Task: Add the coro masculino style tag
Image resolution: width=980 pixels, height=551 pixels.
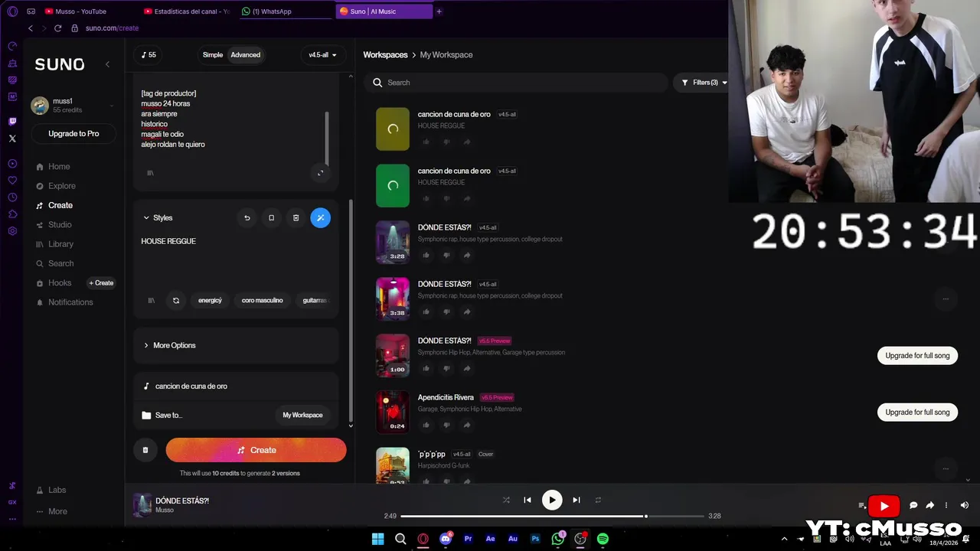Action: click(263, 301)
